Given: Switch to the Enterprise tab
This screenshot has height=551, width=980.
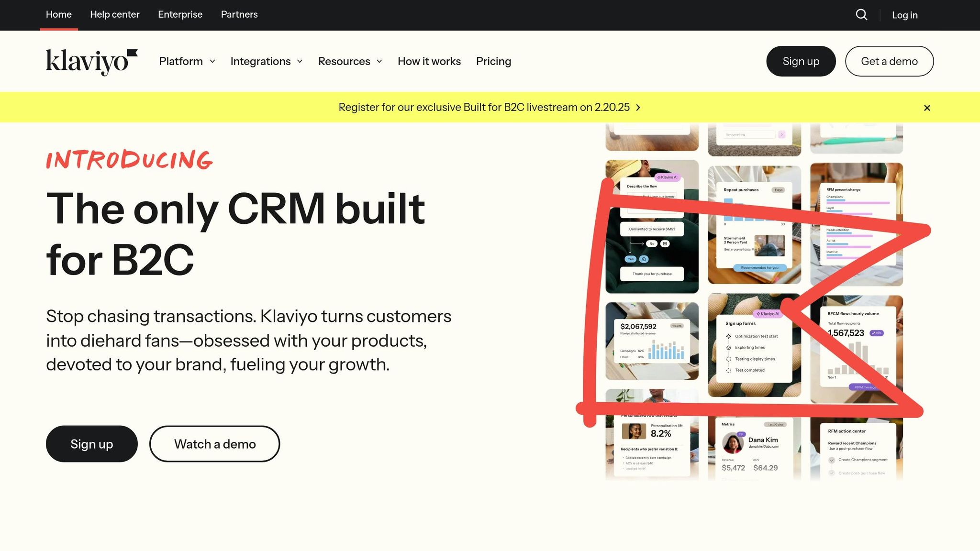Looking at the screenshot, I should tap(180, 14).
